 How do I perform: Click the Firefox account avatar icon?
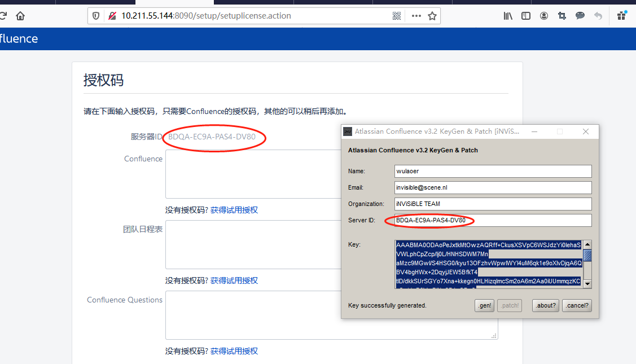[544, 16]
